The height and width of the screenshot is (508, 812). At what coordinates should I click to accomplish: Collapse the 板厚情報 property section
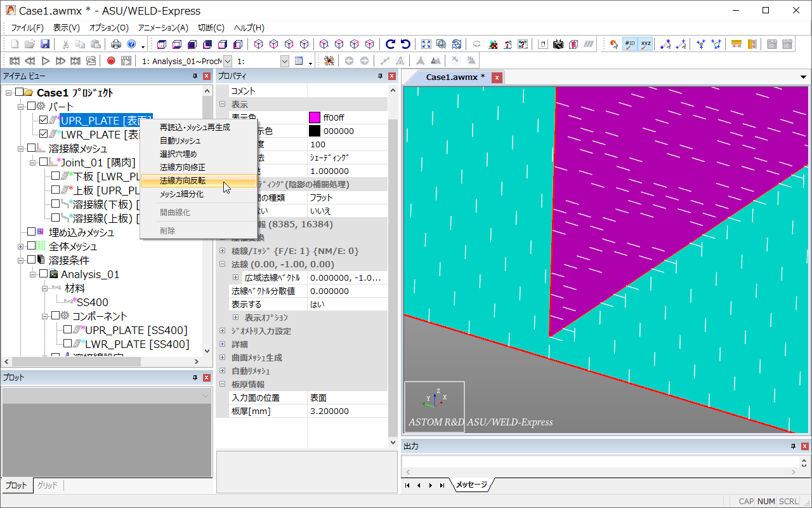[222, 384]
